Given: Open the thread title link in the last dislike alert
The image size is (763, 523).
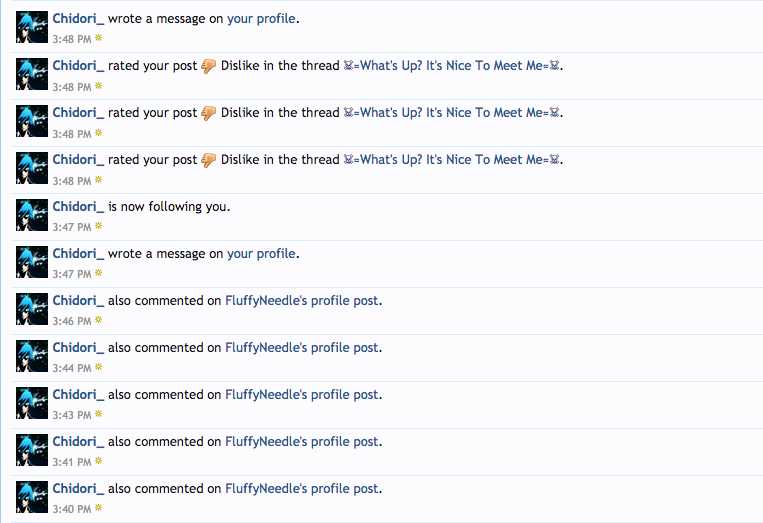Looking at the screenshot, I should point(453,159).
